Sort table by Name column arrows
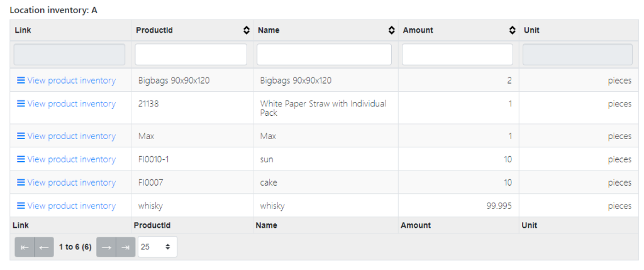 pyautogui.click(x=392, y=30)
